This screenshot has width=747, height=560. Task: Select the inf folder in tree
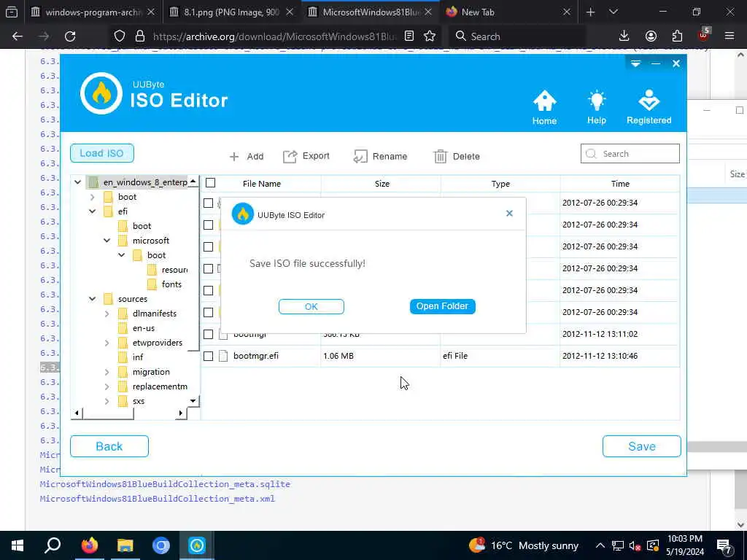tap(138, 357)
